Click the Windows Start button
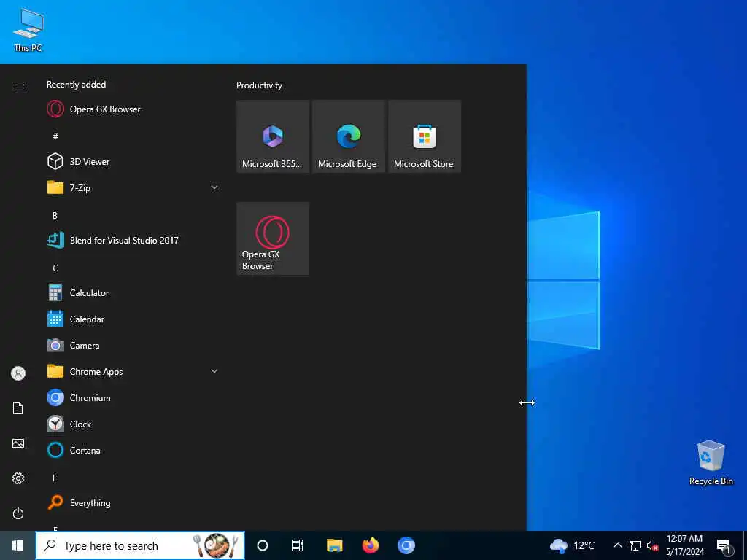This screenshot has width=747, height=560. [x=18, y=545]
